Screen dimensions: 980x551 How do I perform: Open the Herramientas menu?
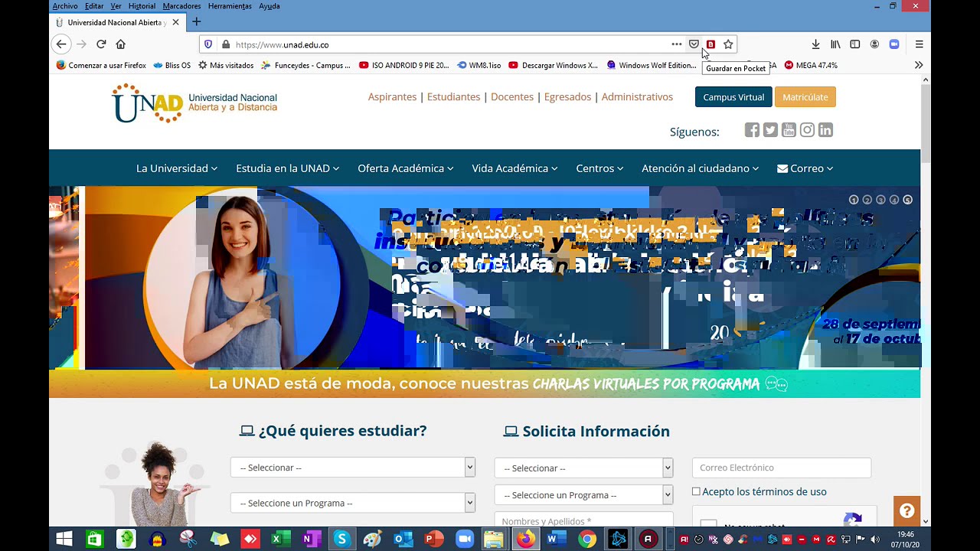tap(230, 6)
